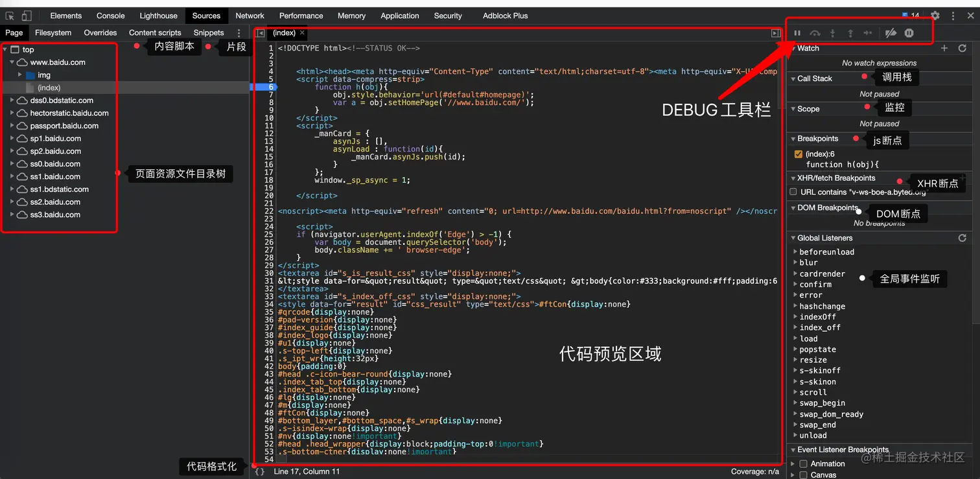This screenshot has height=479, width=980.
Task: Click the frame icon beside top
Action: coord(15,49)
